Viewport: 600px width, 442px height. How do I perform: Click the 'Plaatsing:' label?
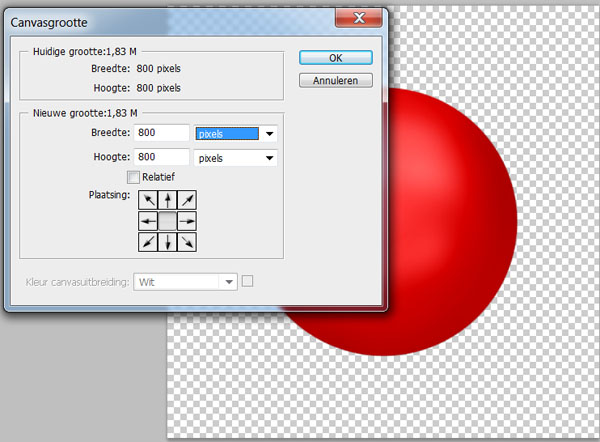tap(109, 195)
